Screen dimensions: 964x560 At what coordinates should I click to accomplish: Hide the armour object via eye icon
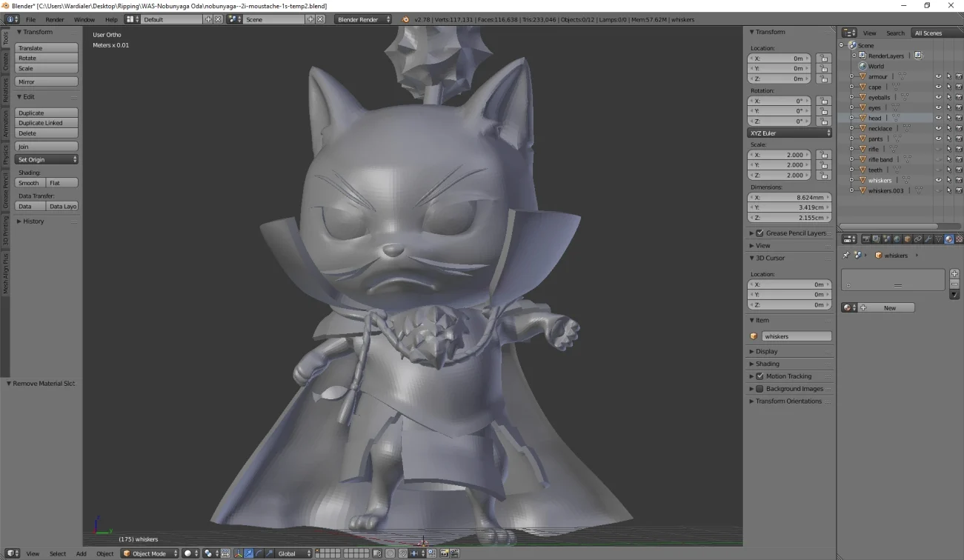coord(938,76)
